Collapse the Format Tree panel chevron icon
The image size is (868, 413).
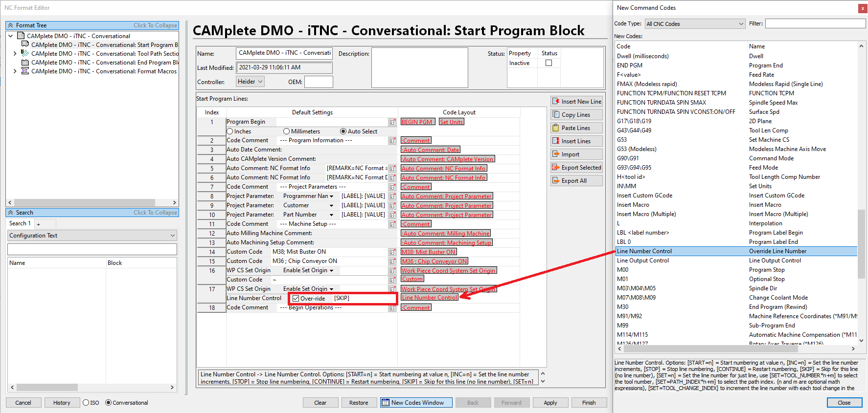[11, 25]
